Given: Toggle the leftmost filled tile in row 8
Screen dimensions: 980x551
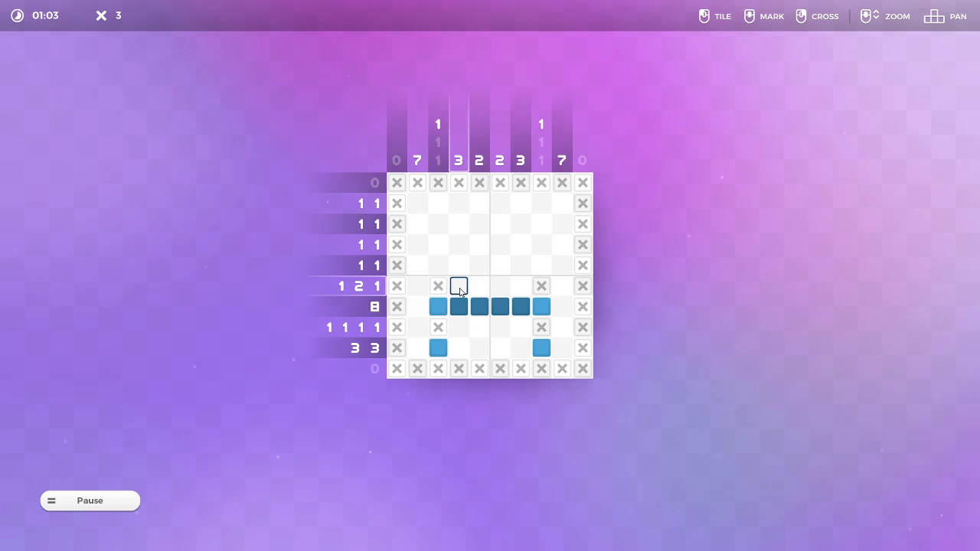Looking at the screenshot, I should click(438, 306).
